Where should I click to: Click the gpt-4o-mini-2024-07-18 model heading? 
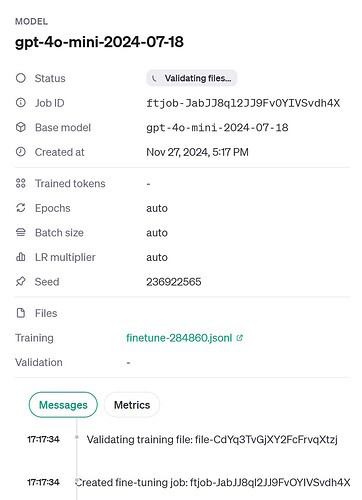(99, 42)
